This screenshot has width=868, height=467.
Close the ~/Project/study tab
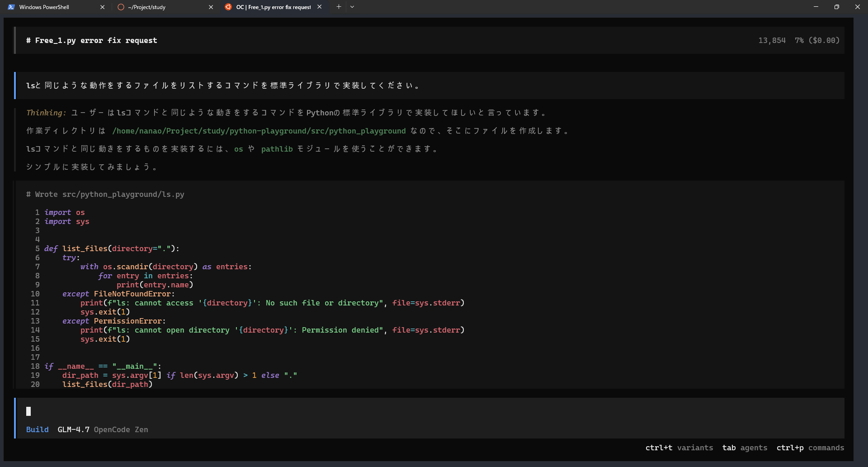(x=211, y=7)
